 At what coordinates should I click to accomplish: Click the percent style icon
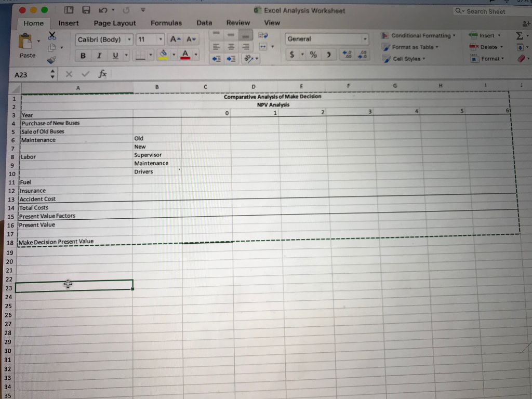click(313, 55)
